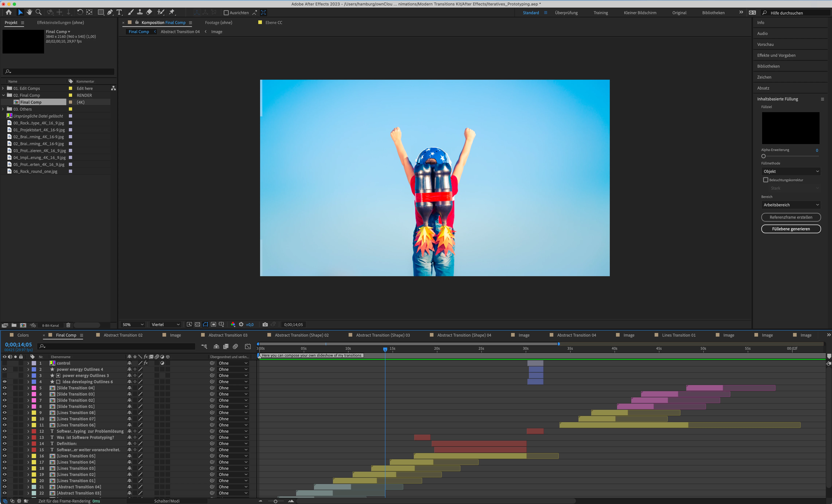Switch to the Training workspace

(x=600, y=13)
